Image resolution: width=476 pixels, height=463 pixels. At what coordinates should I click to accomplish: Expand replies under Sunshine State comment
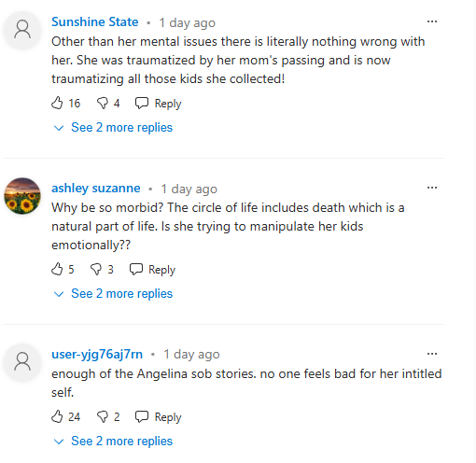tap(113, 128)
